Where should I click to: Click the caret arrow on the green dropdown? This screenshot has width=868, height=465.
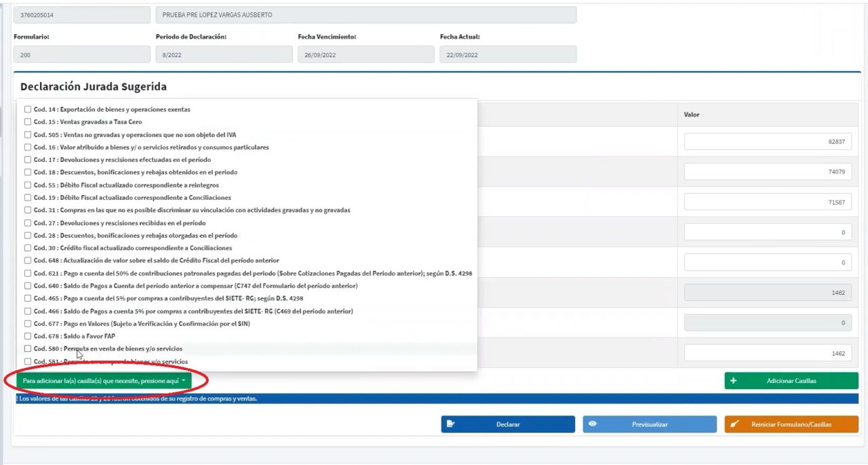184,381
